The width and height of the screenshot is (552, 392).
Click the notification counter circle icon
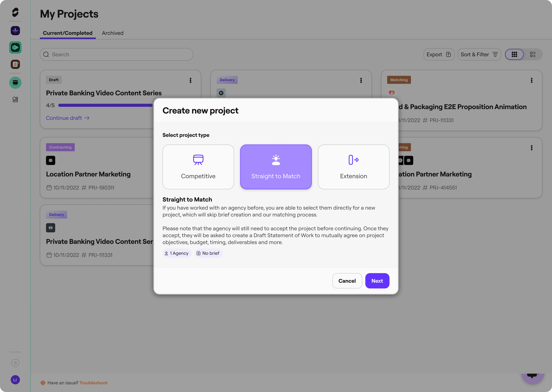point(15,363)
